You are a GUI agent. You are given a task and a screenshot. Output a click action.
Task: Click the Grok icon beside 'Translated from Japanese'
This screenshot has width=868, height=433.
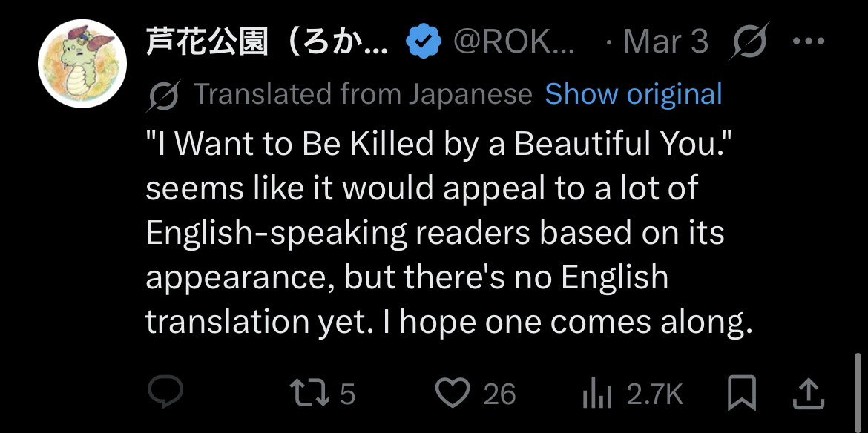[163, 95]
